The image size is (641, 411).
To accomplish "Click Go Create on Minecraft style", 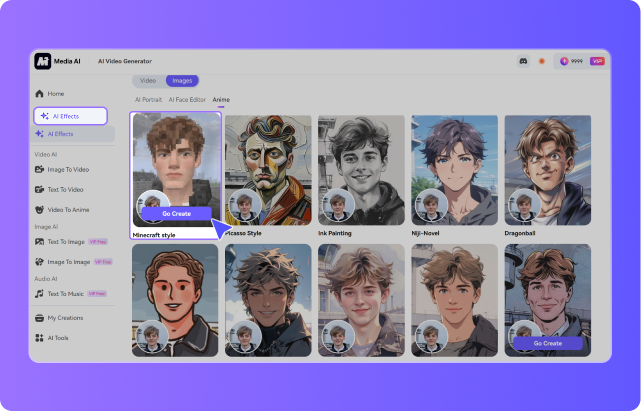I will 175,213.
